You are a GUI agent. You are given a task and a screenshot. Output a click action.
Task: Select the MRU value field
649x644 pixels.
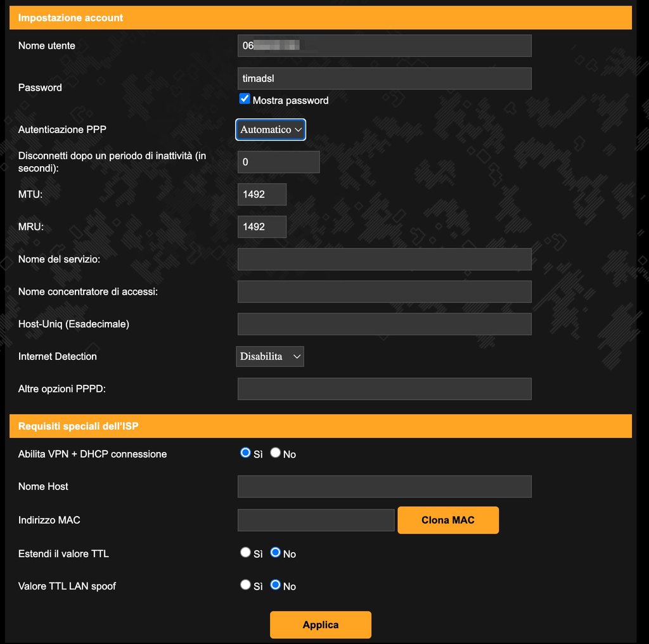pos(262,227)
